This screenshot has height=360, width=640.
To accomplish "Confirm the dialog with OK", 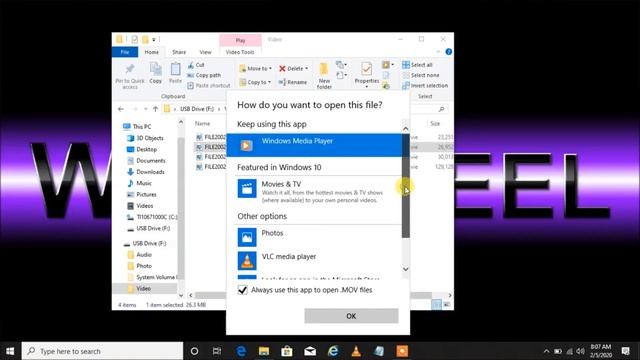I will (x=351, y=316).
